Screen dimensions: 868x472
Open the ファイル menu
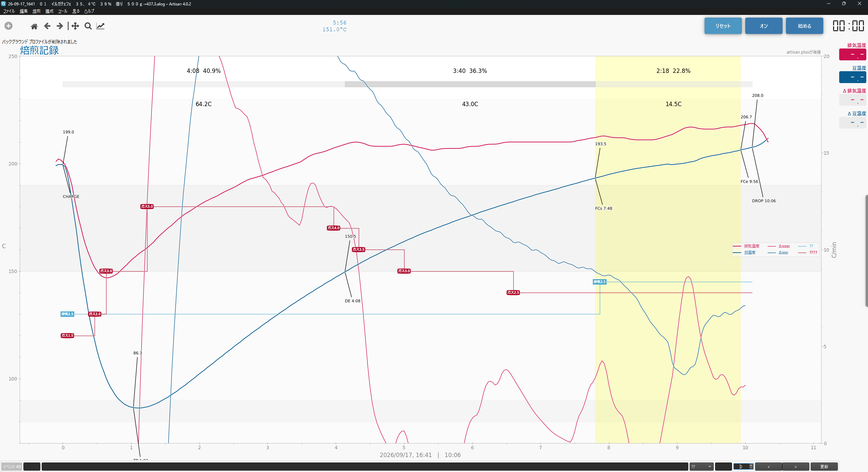pyautogui.click(x=9, y=11)
